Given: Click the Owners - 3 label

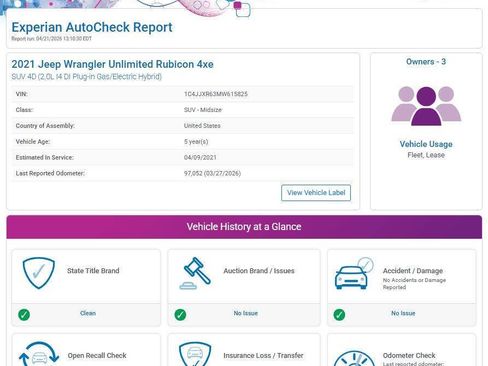Looking at the screenshot, I should [426, 62].
